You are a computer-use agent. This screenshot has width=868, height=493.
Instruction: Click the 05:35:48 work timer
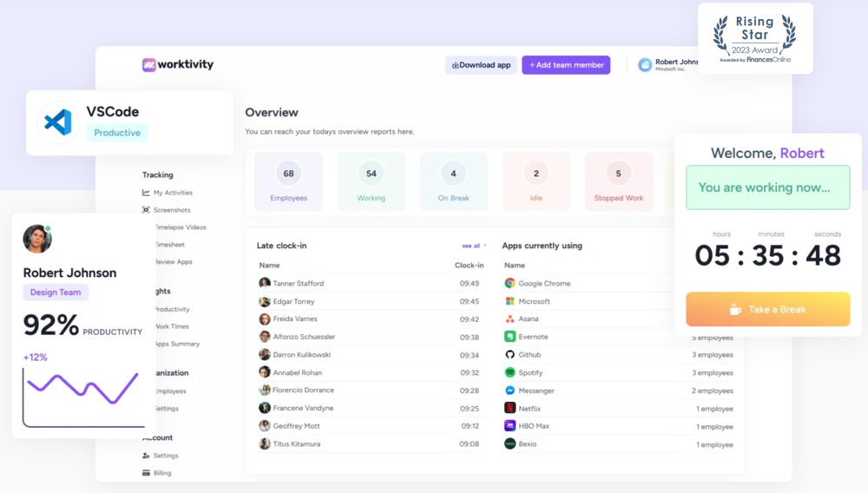(x=768, y=255)
